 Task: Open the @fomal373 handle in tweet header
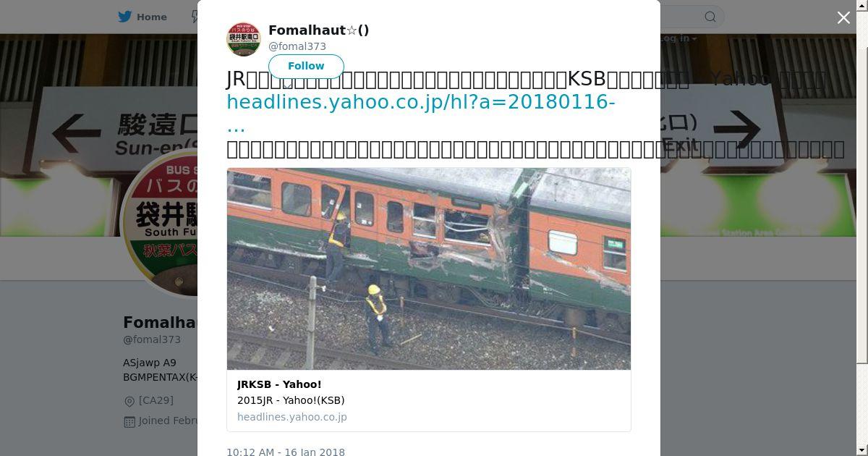[x=297, y=46]
